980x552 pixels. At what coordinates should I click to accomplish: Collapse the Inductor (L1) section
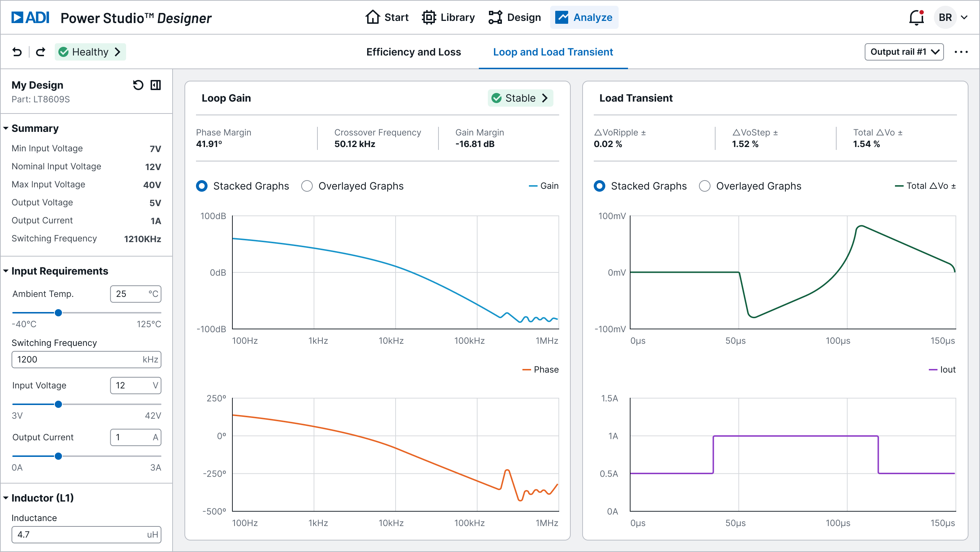[x=5, y=498]
